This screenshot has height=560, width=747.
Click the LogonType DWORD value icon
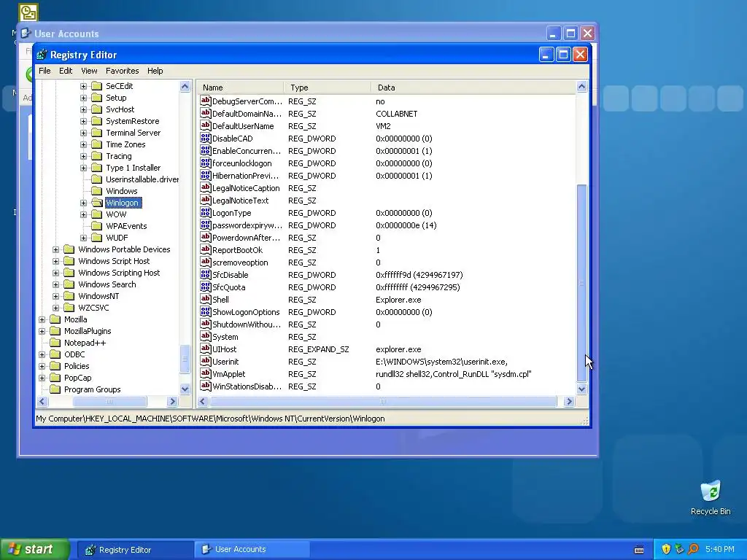click(x=205, y=212)
